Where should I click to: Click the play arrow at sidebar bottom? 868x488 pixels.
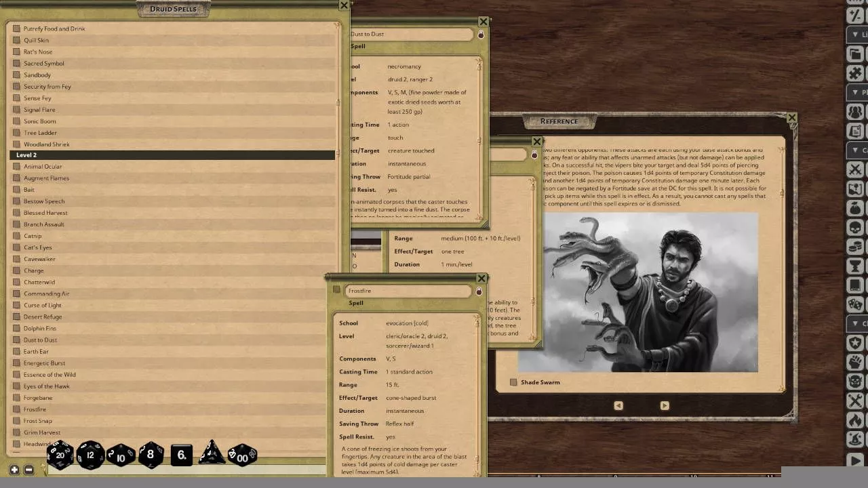click(856, 460)
